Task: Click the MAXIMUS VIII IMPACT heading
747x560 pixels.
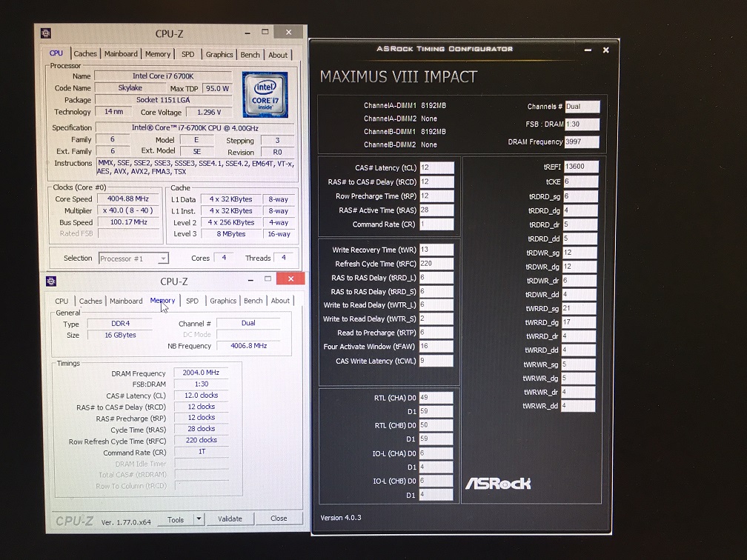Action: [x=399, y=77]
